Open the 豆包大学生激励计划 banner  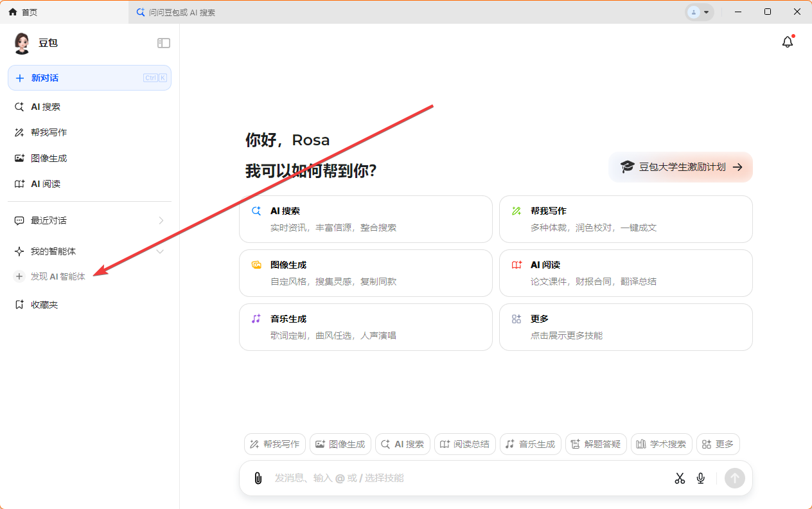pos(680,166)
